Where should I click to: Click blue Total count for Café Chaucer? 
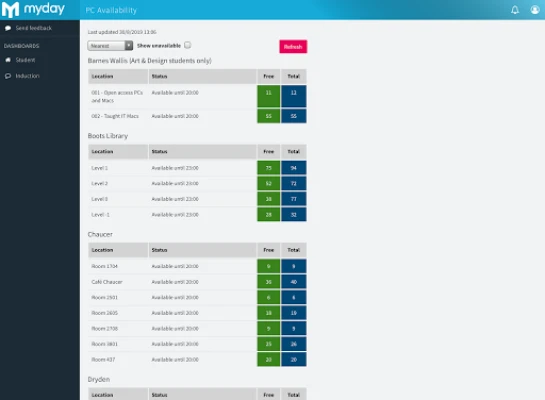coord(294,282)
